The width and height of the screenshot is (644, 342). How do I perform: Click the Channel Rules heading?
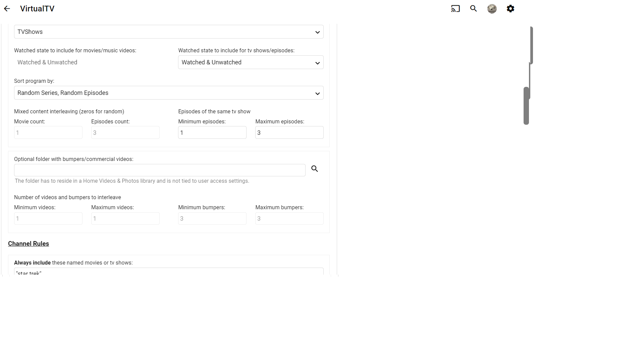29,244
